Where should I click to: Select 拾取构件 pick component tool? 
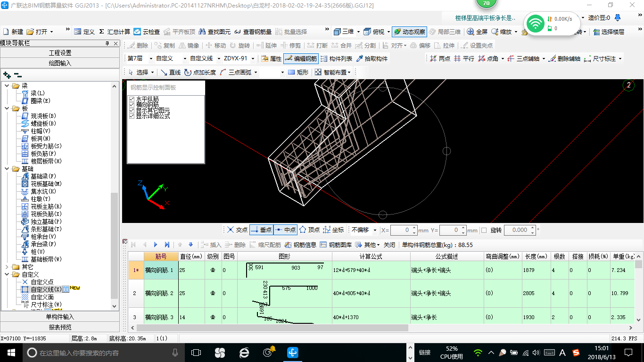[x=372, y=59]
